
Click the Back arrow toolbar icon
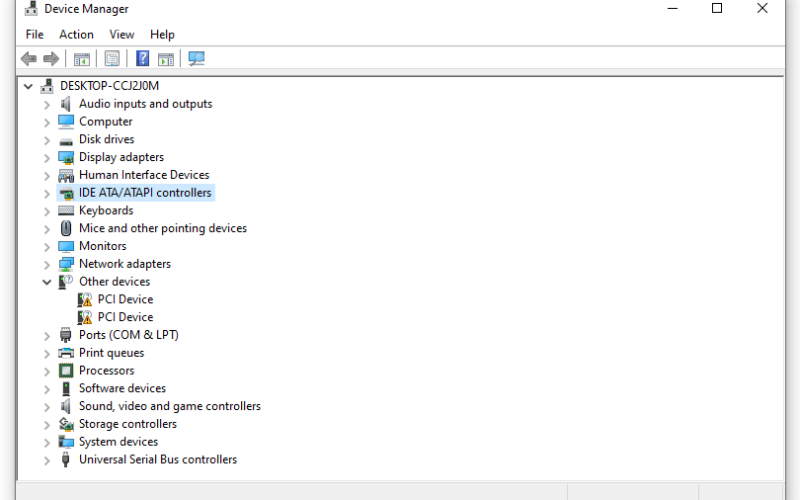coord(29,59)
